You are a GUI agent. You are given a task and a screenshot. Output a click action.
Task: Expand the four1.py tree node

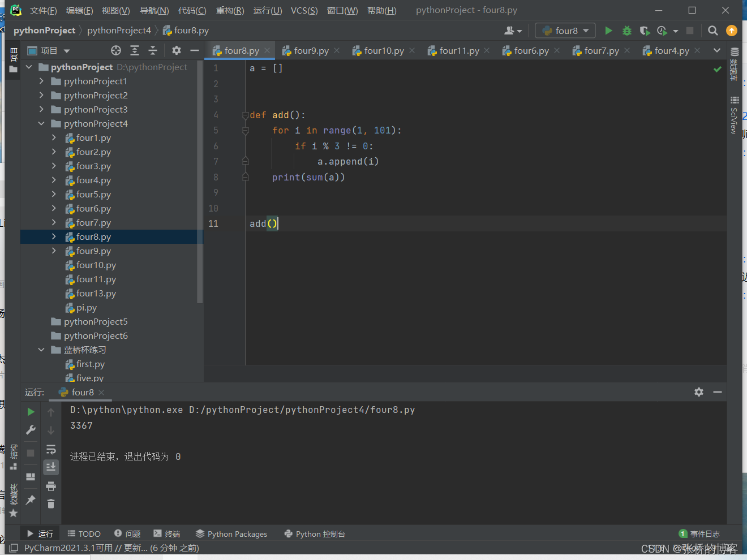pos(53,137)
